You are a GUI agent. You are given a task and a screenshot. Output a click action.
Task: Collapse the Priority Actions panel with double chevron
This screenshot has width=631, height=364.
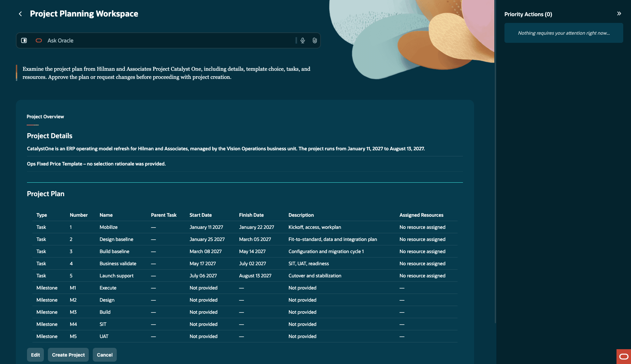tap(619, 14)
